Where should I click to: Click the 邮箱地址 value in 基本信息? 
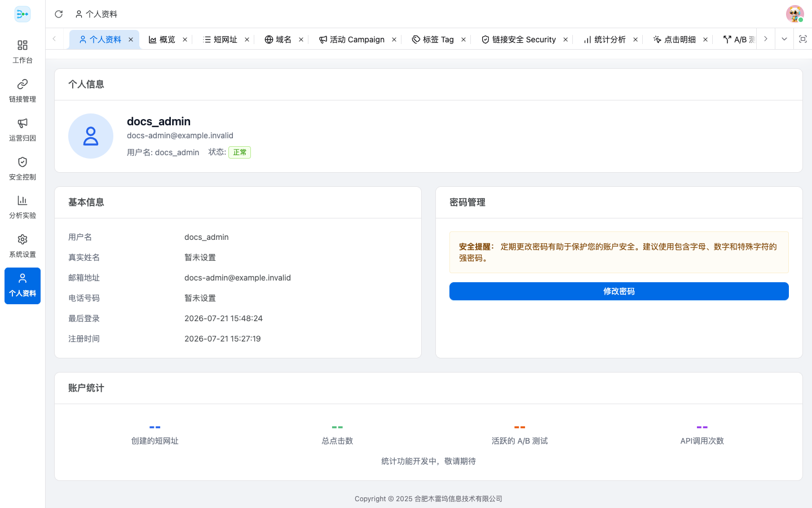coord(237,278)
